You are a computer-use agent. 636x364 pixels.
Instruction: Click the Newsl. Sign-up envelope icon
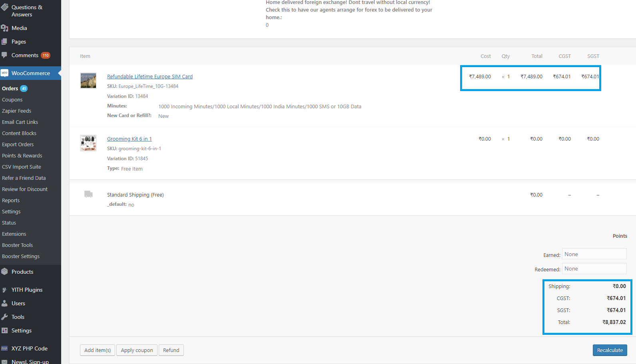point(5,362)
